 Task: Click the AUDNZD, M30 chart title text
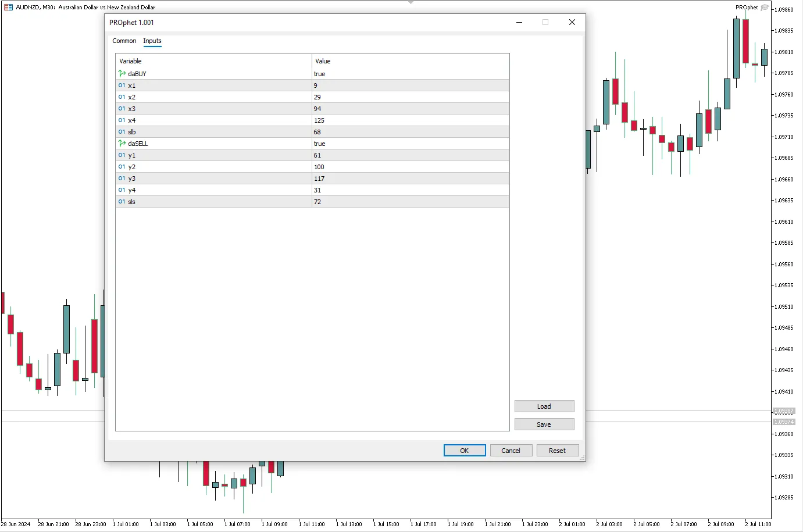(85, 8)
